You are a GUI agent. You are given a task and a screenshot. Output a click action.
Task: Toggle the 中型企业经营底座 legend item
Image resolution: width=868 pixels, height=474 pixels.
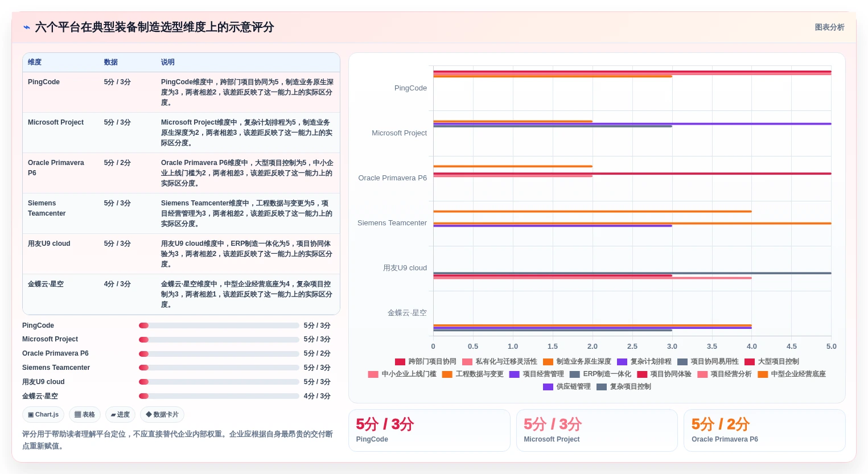tap(792, 374)
